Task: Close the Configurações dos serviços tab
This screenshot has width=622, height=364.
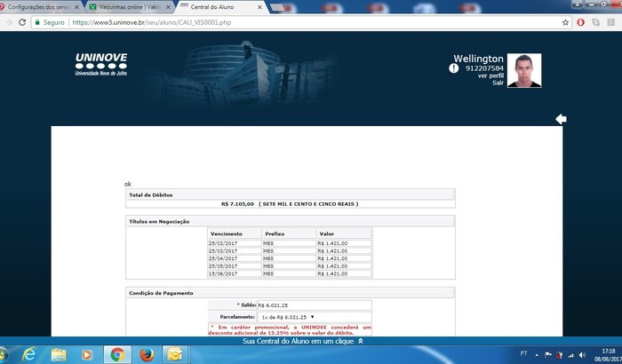Action: click(77, 7)
